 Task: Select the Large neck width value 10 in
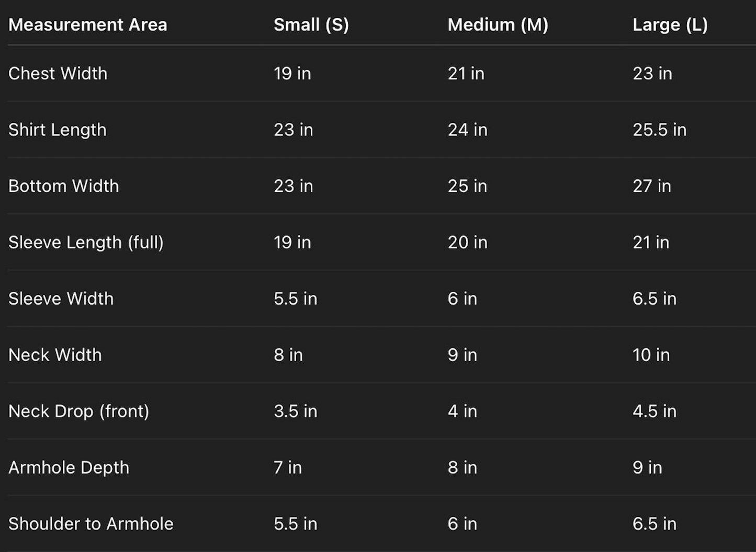pos(651,355)
